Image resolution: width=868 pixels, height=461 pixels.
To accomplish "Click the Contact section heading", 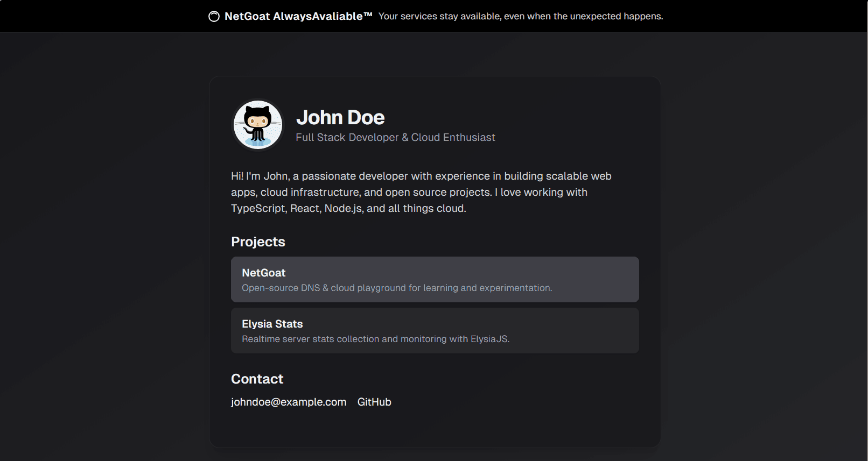I will [x=257, y=379].
